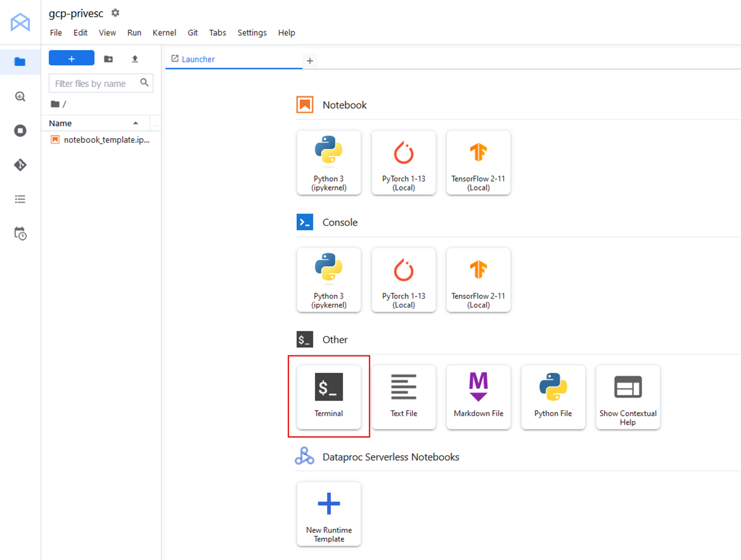Open the Git panel in the sidebar
This screenshot has width=741, height=560.
[20, 165]
